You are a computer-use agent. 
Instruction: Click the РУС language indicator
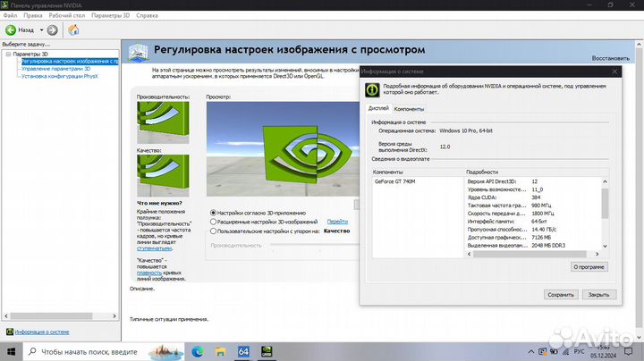pyautogui.click(x=579, y=351)
